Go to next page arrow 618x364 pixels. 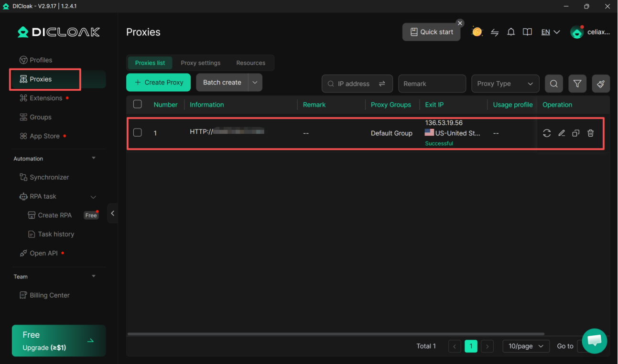pos(487,346)
